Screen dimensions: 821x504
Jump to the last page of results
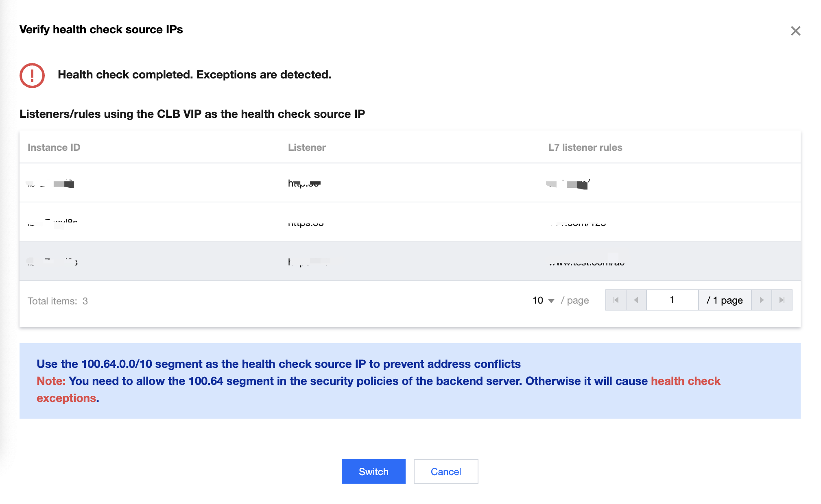[x=782, y=300]
